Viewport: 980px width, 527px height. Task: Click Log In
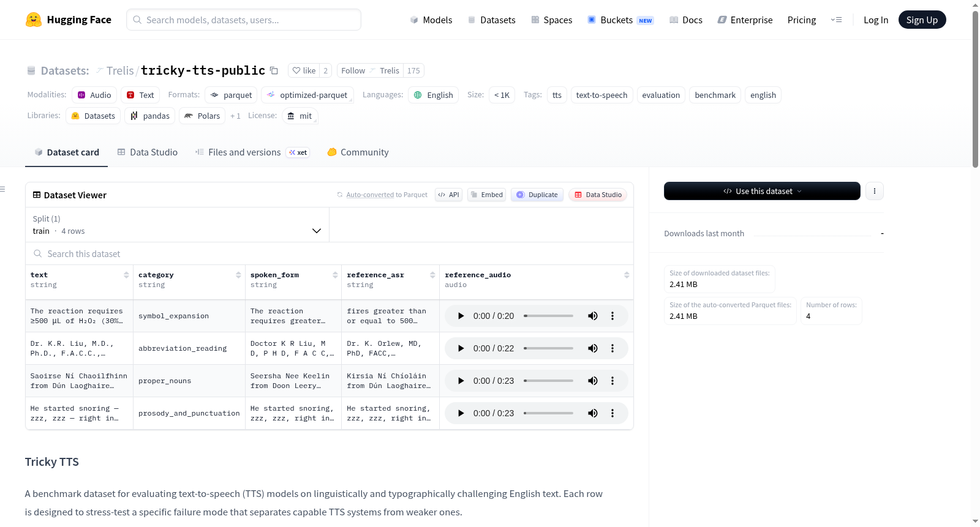coord(876,20)
